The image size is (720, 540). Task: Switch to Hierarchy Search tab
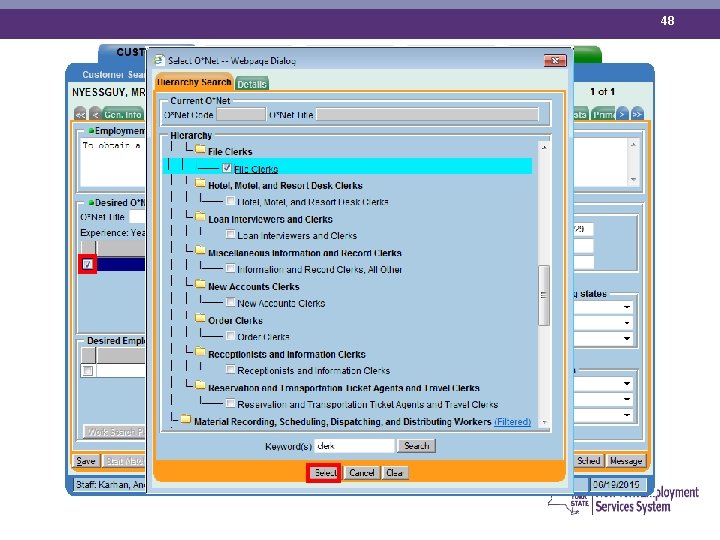[194, 82]
